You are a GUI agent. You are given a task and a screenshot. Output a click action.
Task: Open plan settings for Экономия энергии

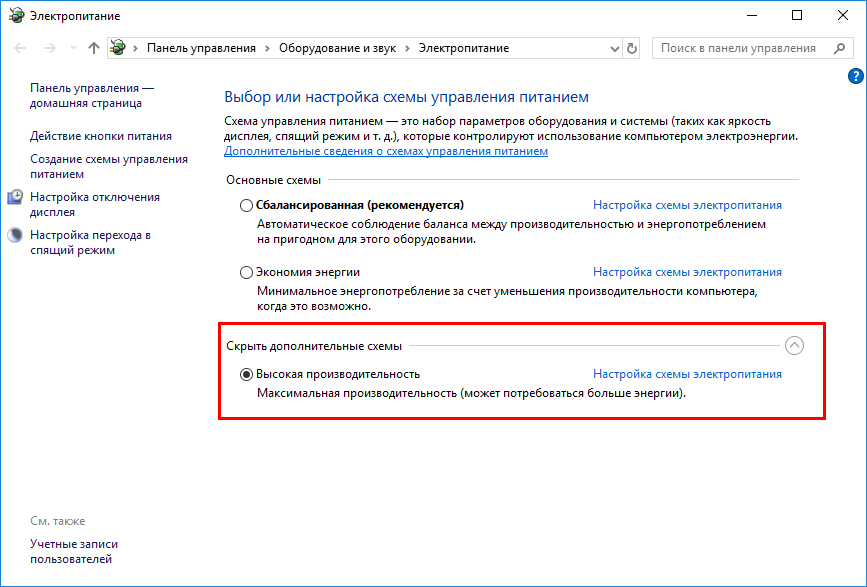tap(687, 272)
